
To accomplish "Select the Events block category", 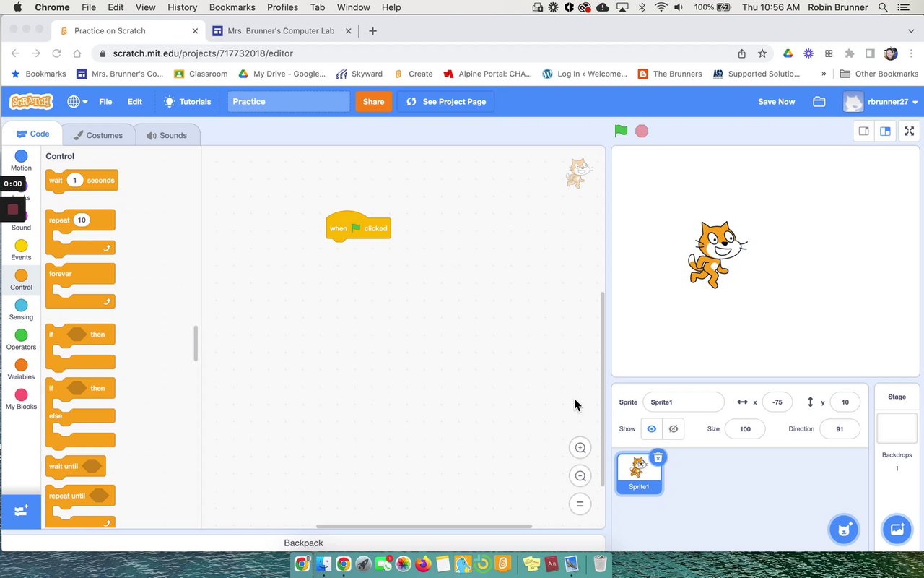I will pyautogui.click(x=21, y=250).
